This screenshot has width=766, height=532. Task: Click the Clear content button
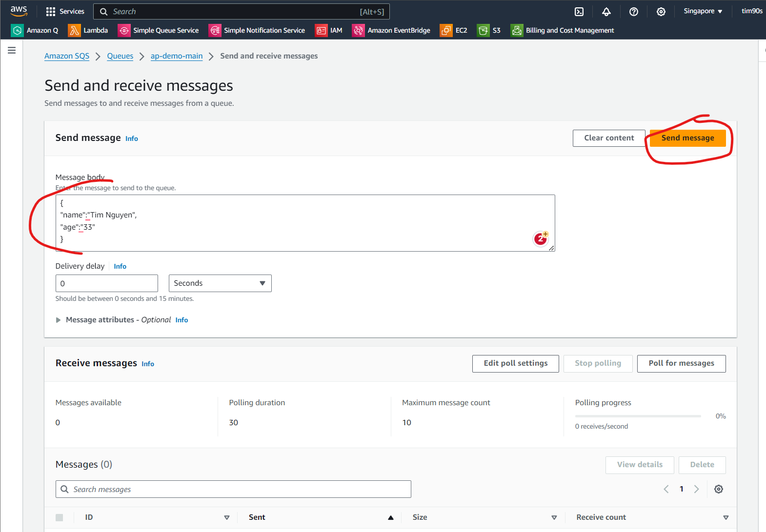[609, 138]
